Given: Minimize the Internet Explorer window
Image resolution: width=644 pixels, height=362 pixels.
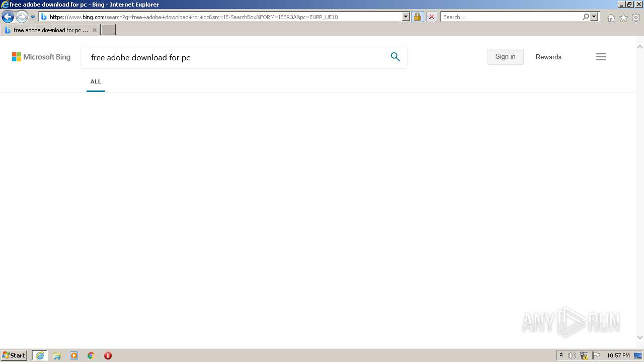Looking at the screenshot, I should tap(621, 4).
